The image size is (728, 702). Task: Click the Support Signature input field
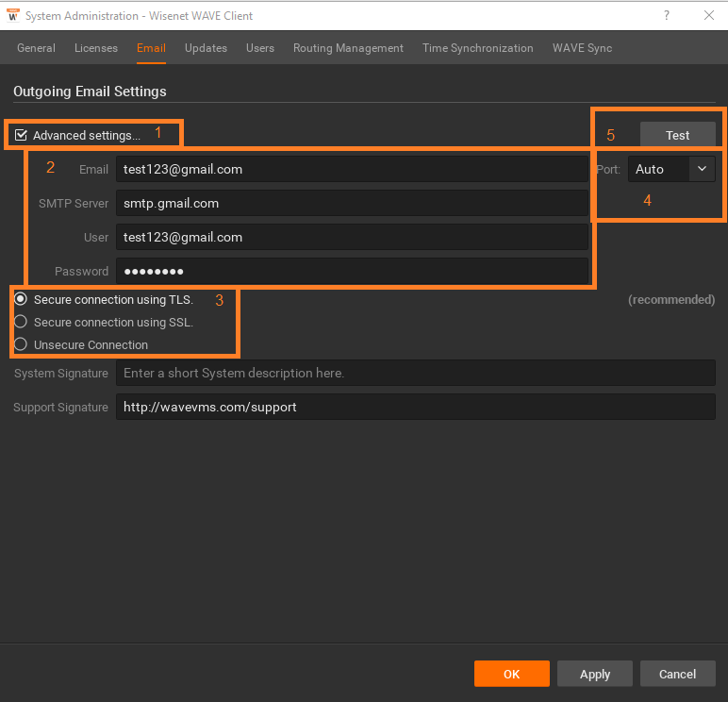tap(416, 407)
